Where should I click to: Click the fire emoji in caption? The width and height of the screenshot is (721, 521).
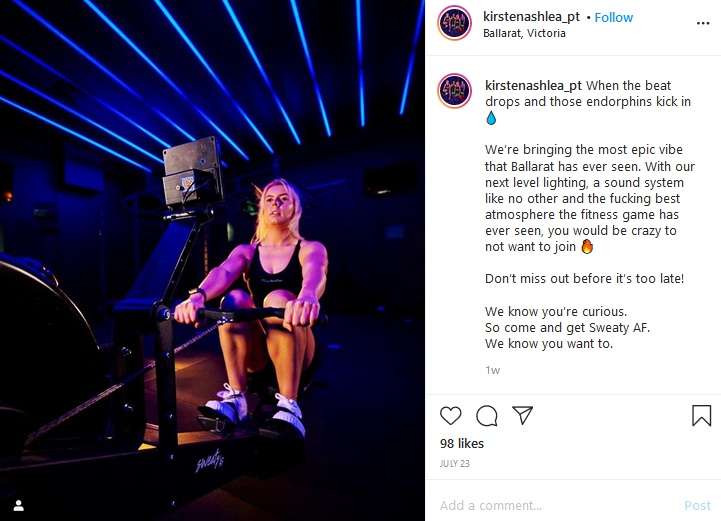tap(587, 246)
